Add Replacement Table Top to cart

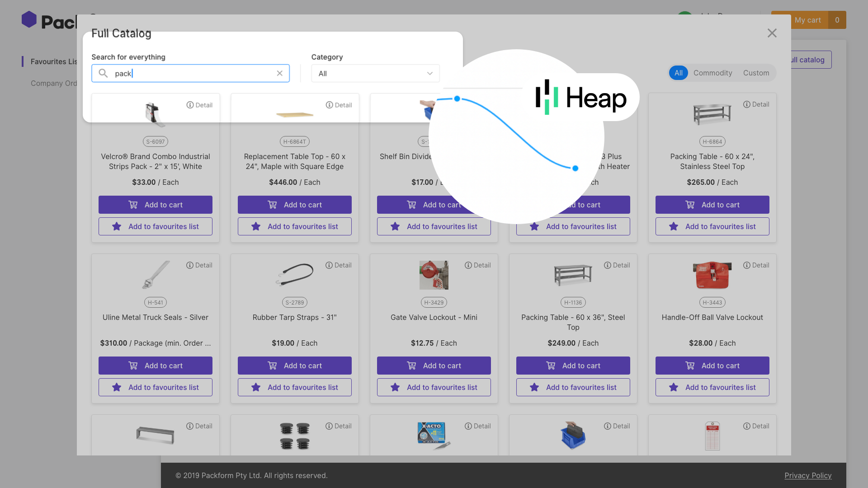295,205
